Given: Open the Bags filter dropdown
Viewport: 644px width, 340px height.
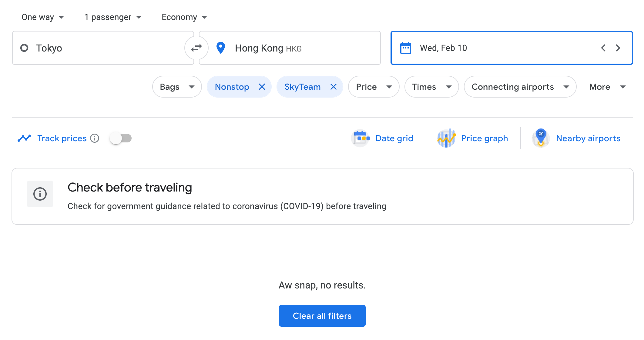Looking at the screenshot, I should pos(177,87).
